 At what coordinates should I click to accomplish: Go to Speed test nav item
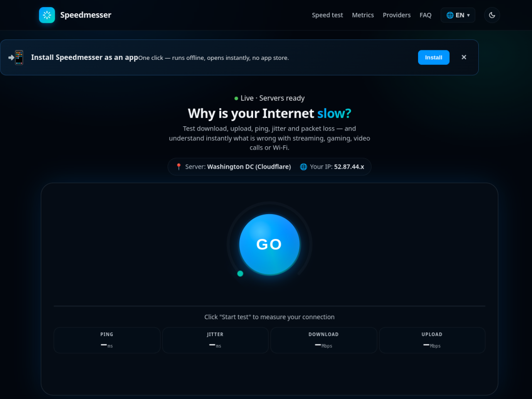tap(327, 15)
